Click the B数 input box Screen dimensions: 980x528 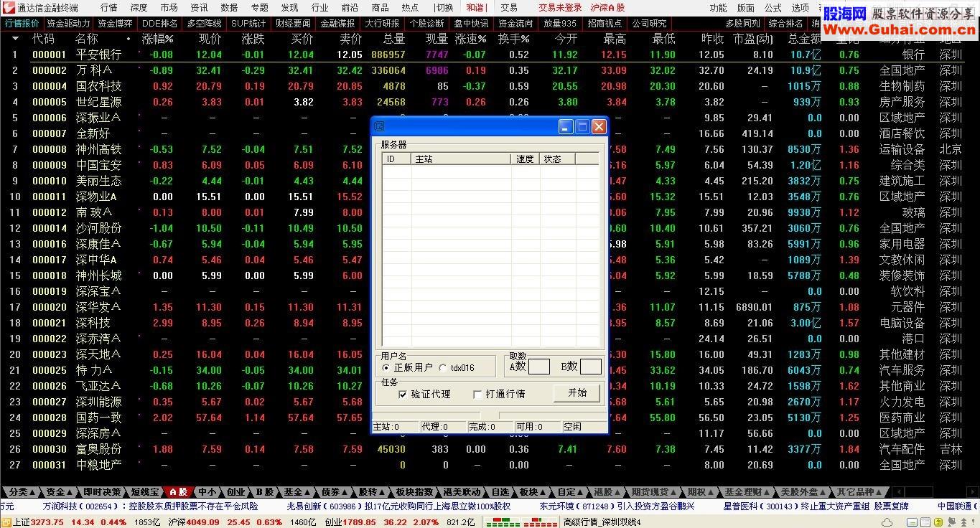[x=590, y=367]
